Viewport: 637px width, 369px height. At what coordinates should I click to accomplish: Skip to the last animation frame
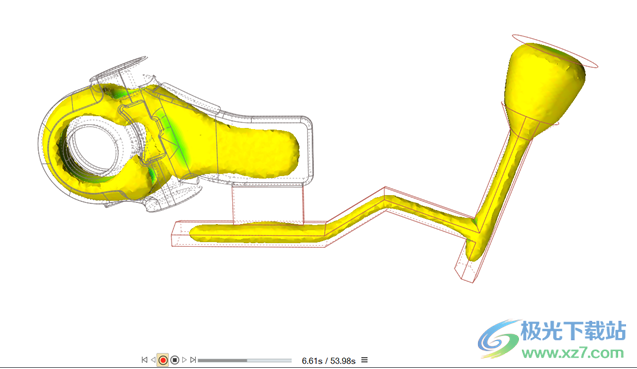click(193, 360)
